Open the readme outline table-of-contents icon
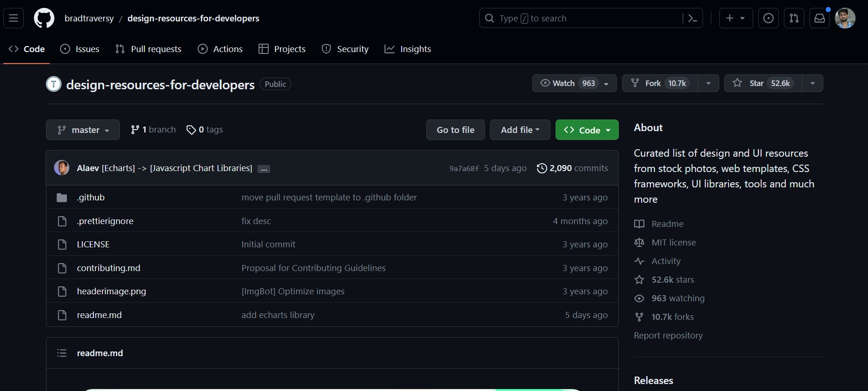 pos(62,353)
